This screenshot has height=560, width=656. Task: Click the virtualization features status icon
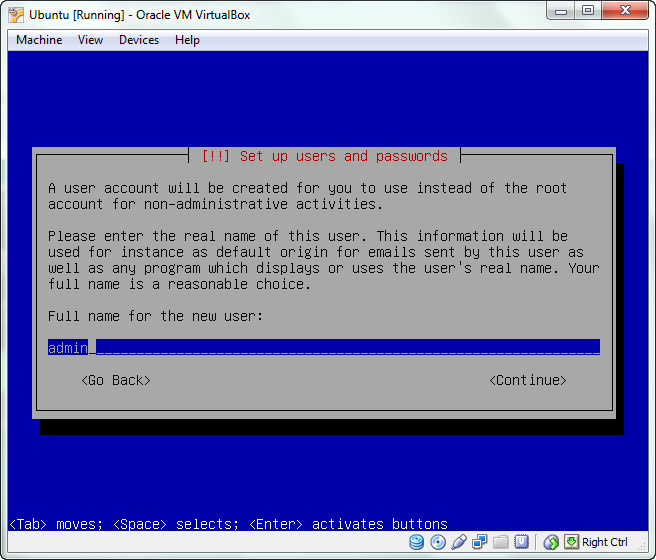pyautogui.click(x=521, y=542)
